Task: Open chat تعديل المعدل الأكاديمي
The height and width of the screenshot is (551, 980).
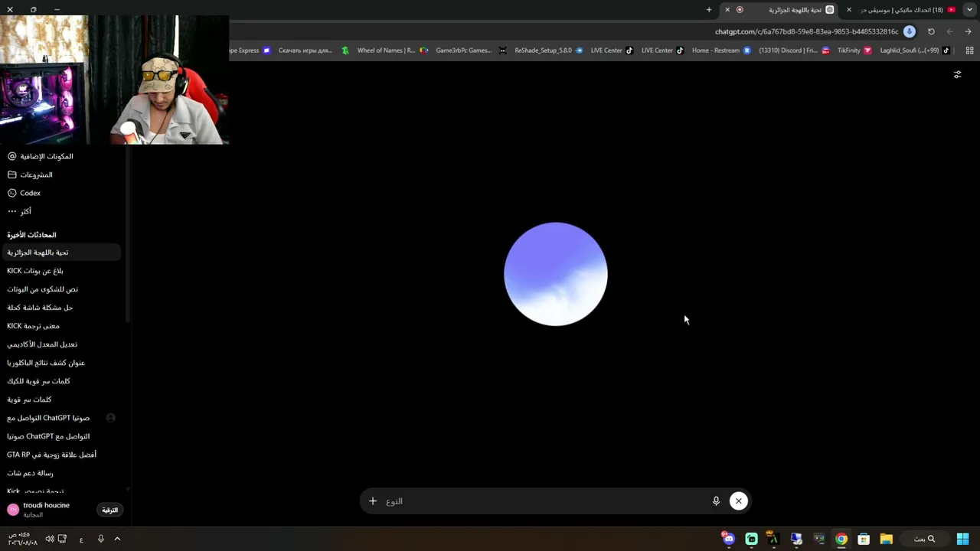Action: [x=60, y=344]
